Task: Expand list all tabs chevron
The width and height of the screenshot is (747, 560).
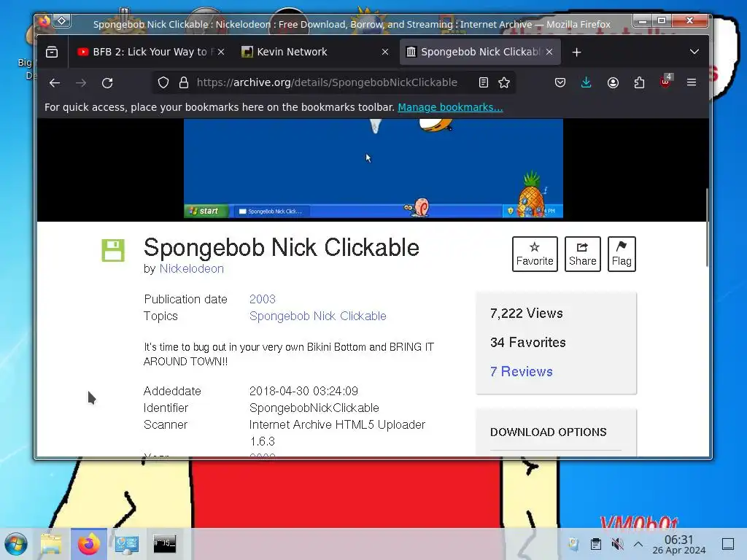Action: (x=694, y=52)
